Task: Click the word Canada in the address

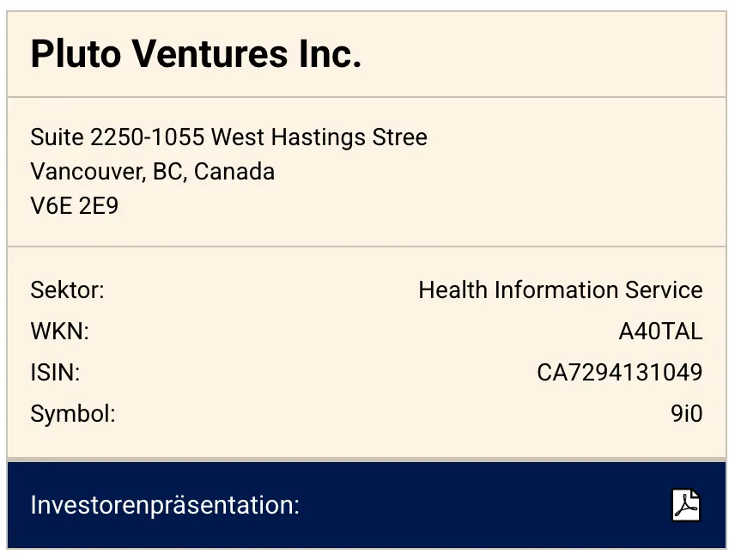Action: point(234,172)
